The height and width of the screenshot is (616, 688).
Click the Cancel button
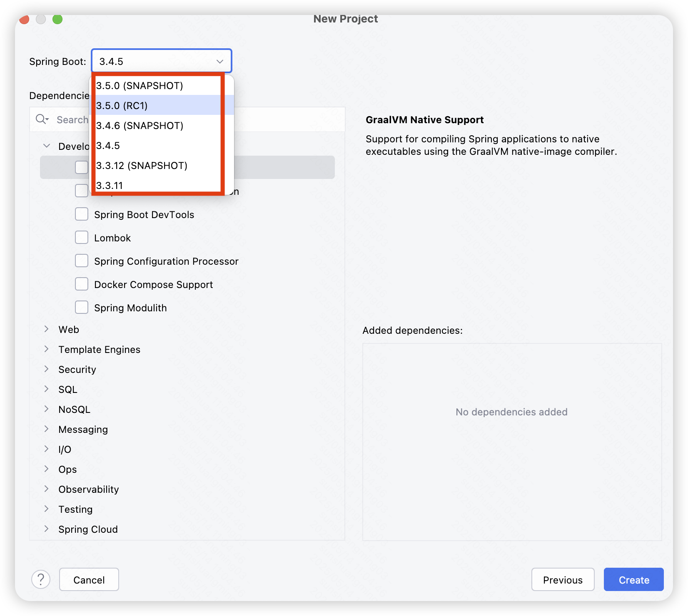89,579
